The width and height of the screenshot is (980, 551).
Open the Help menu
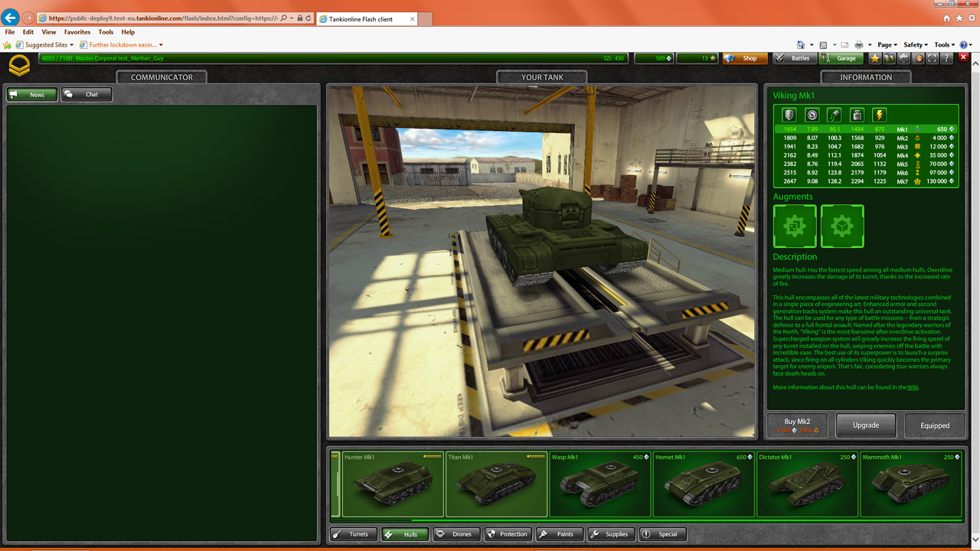pos(128,32)
